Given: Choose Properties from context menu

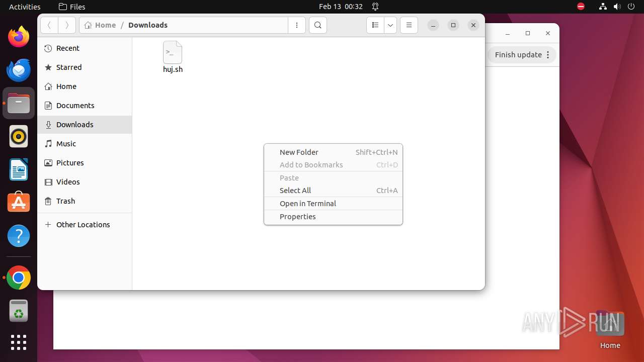Looking at the screenshot, I should pos(333,217).
